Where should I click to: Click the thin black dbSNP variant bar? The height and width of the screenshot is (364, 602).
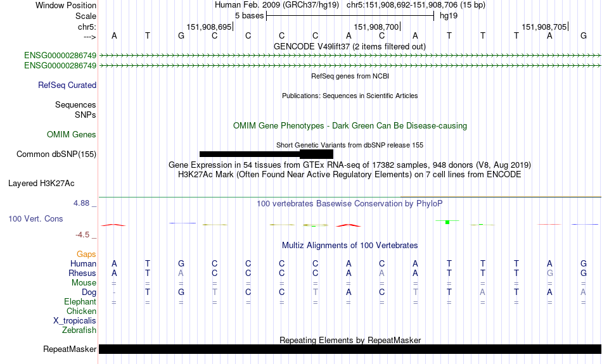pyautogui.click(x=250, y=154)
